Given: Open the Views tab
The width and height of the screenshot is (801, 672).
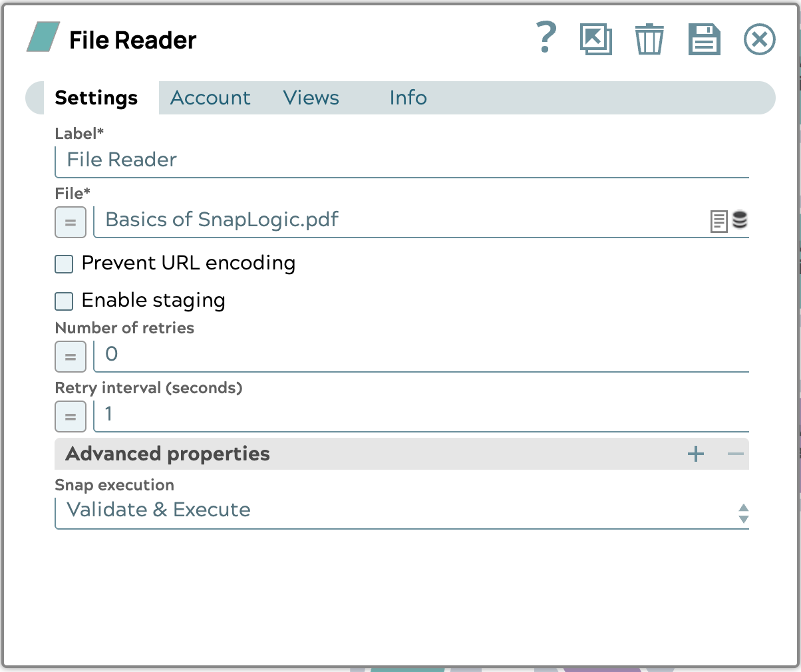Looking at the screenshot, I should 311,98.
